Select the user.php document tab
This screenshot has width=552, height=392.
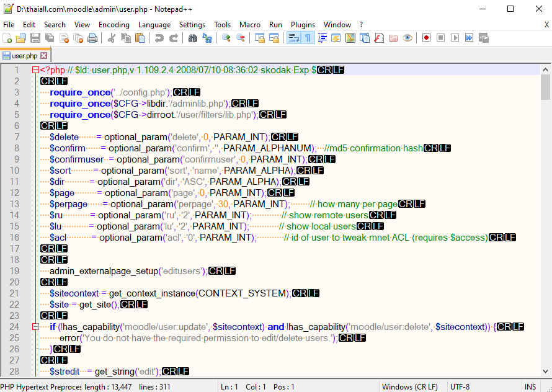coord(24,56)
